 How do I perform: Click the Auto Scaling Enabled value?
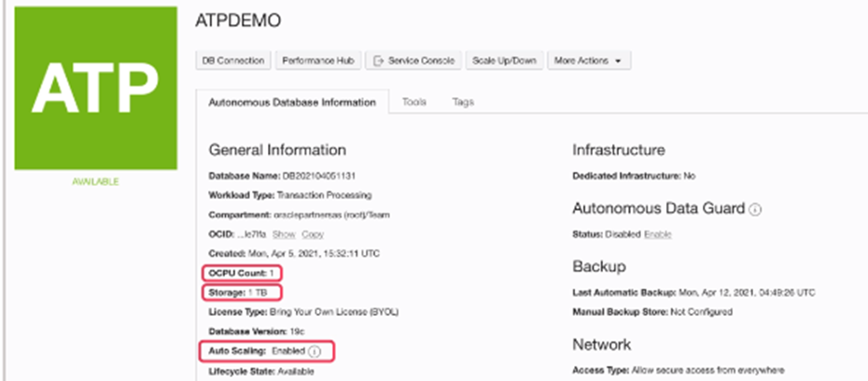coord(287,351)
